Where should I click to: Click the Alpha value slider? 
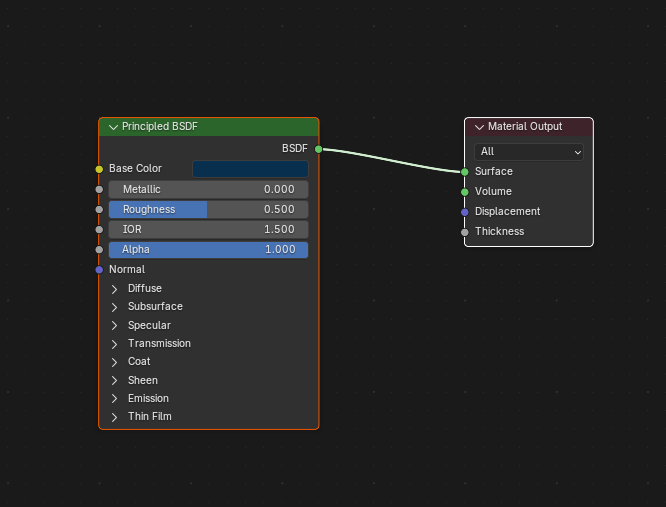209,250
